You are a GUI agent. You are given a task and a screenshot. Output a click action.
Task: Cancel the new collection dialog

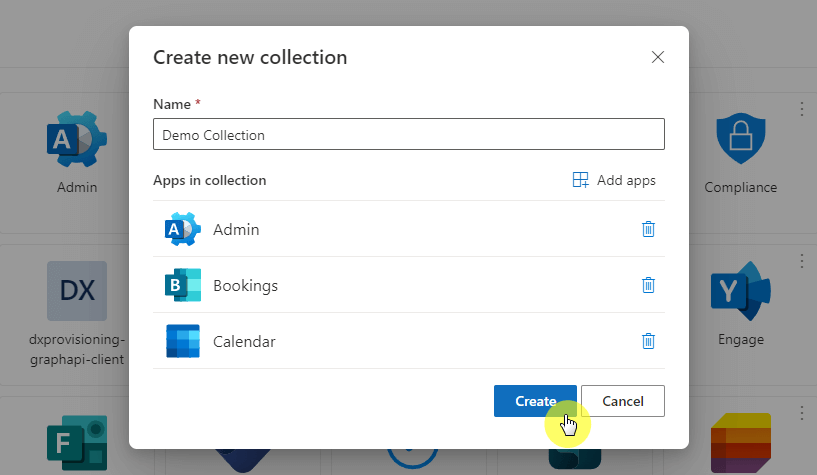(623, 401)
